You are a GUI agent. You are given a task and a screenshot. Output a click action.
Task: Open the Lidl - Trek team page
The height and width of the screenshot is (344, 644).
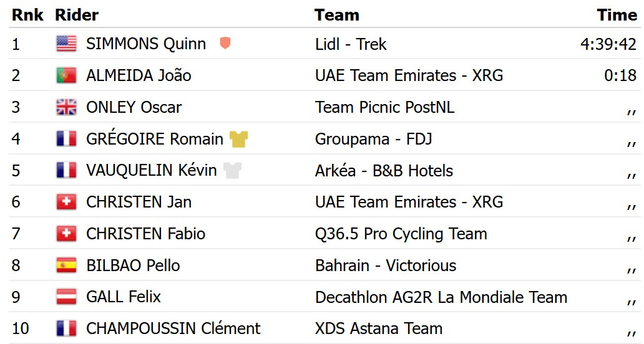(x=351, y=44)
